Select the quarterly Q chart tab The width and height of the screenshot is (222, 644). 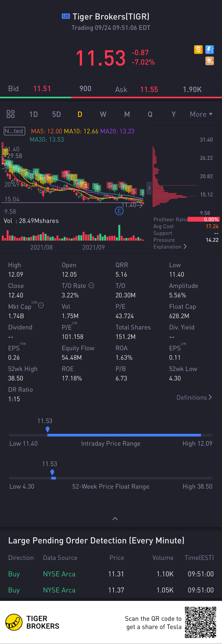pos(150,114)
